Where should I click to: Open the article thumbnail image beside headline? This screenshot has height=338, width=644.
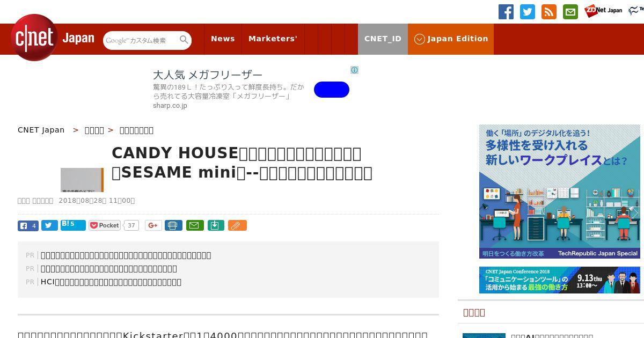click(x=82, y=180)
